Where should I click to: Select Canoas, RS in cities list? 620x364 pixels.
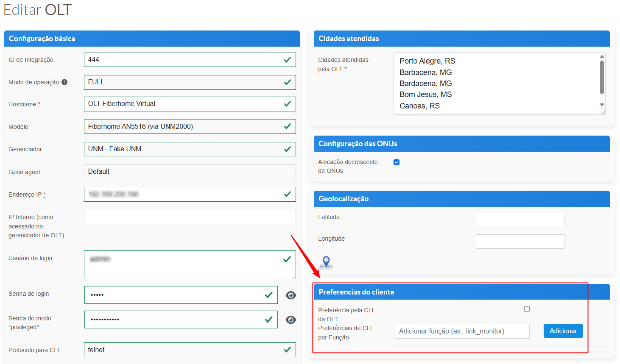pyautogui.click(x=419, y=106)
